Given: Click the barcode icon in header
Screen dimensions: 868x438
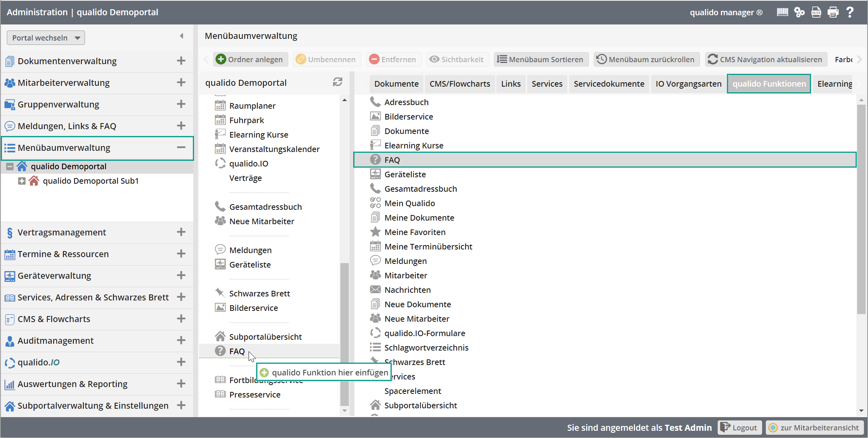Looking at the screenshot, I should 782,12.
